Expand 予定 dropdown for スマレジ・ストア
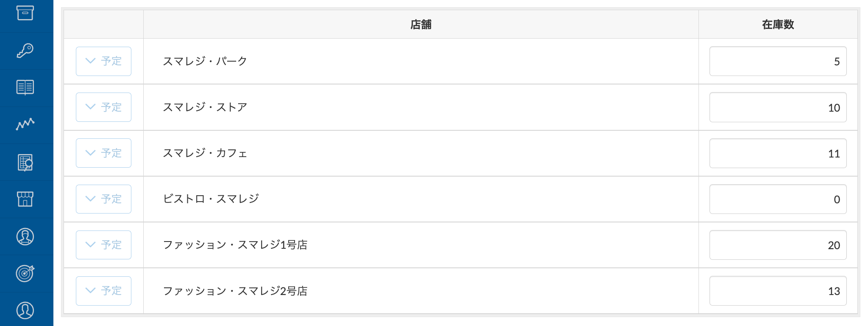868x326 pixels. pos(103,107)
